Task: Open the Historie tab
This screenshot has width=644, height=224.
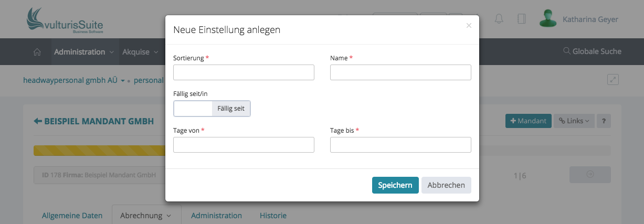Action: tap(273, 216)
